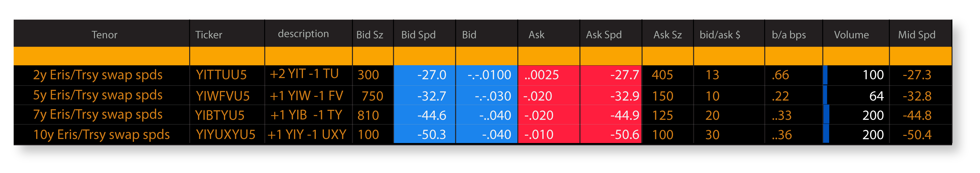
Task: Hit the red ask spread -32.9 cell
Action: 611,96
